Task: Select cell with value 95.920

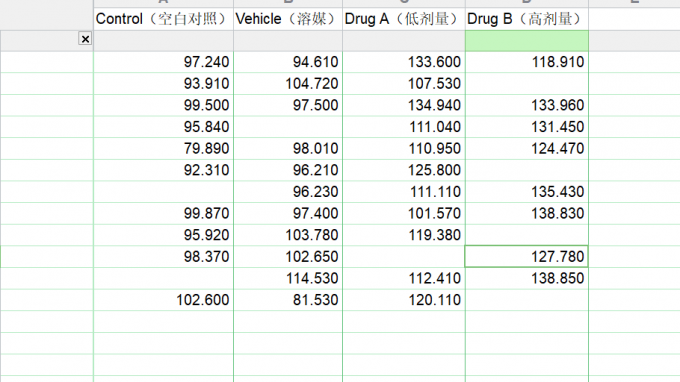Action: [x=163, y=235]
